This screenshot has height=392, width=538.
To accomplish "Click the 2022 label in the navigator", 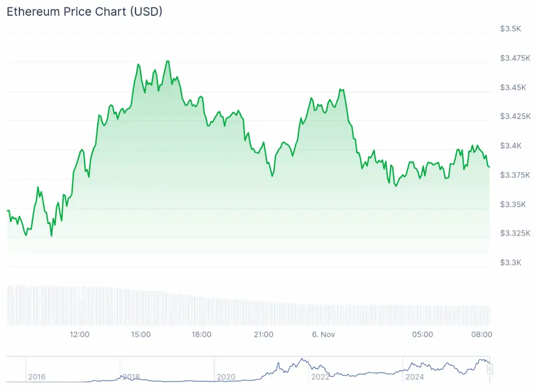I will coord(320,377).
